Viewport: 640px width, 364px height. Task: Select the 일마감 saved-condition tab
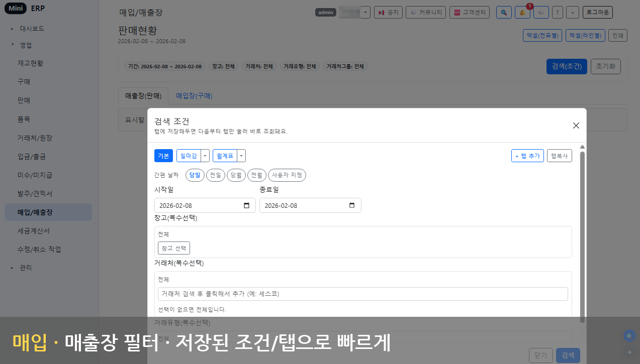point(189,156)
